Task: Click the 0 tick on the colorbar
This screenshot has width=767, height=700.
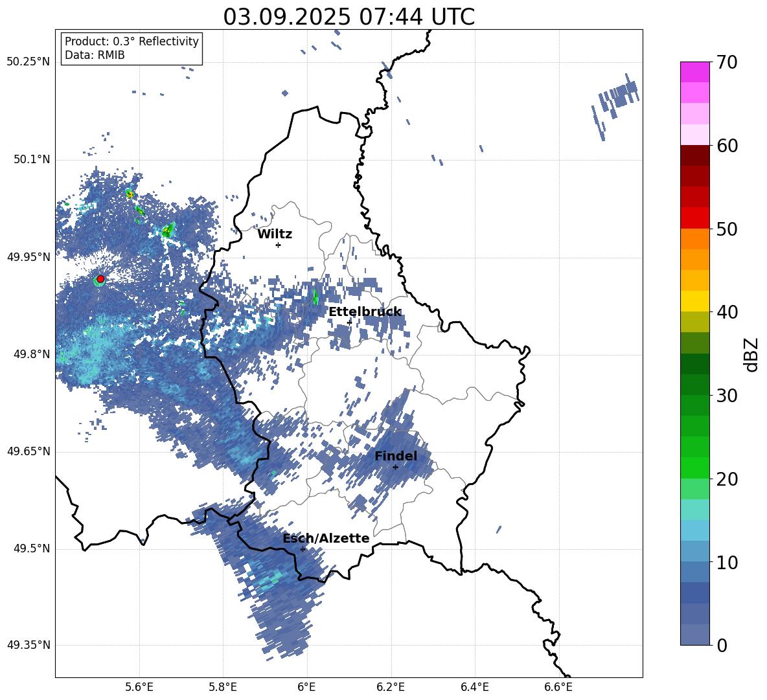Action: click(x=722, y=645)
